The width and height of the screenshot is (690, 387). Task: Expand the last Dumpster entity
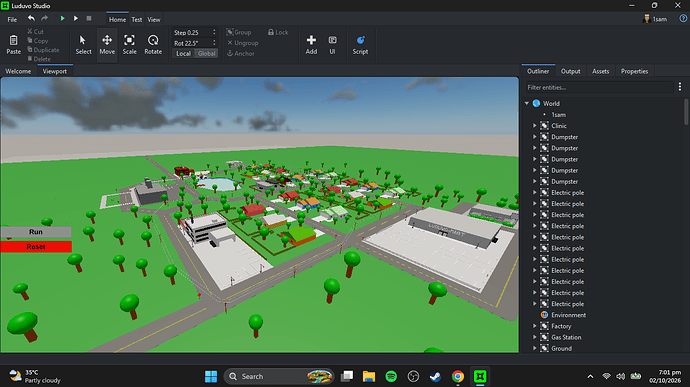pos(535,181)
